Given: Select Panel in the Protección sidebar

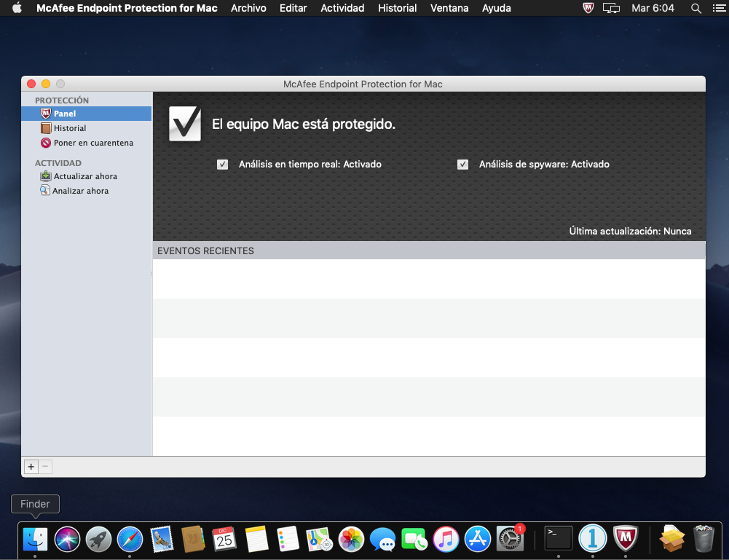Looking at the screenshot, I should (x=87, y=114).
